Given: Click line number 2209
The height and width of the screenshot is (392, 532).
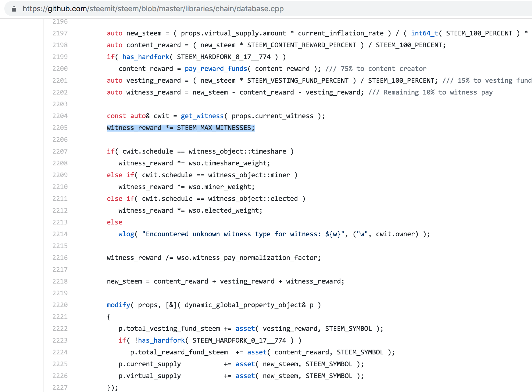Looking at the screenshot, I should 60,175.
